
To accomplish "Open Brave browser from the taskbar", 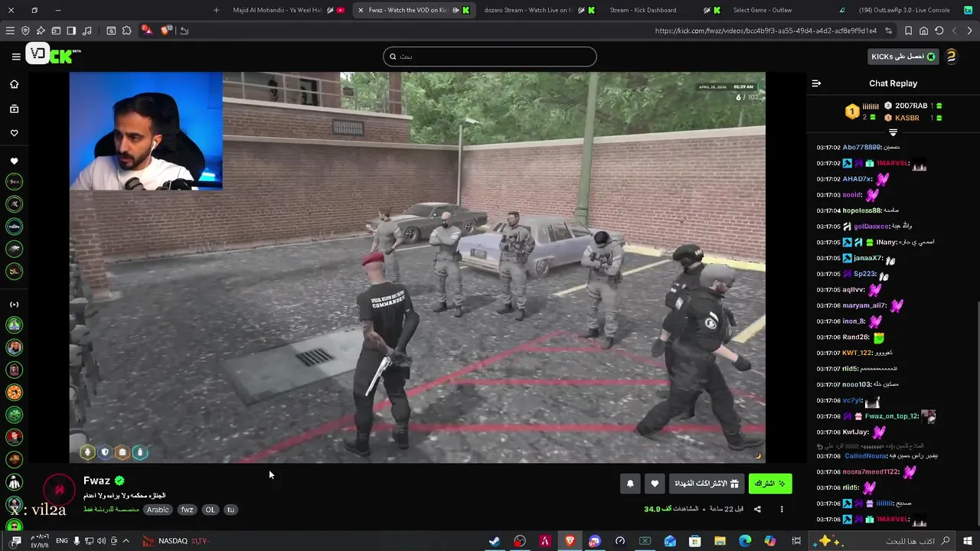I will (570, 541).
